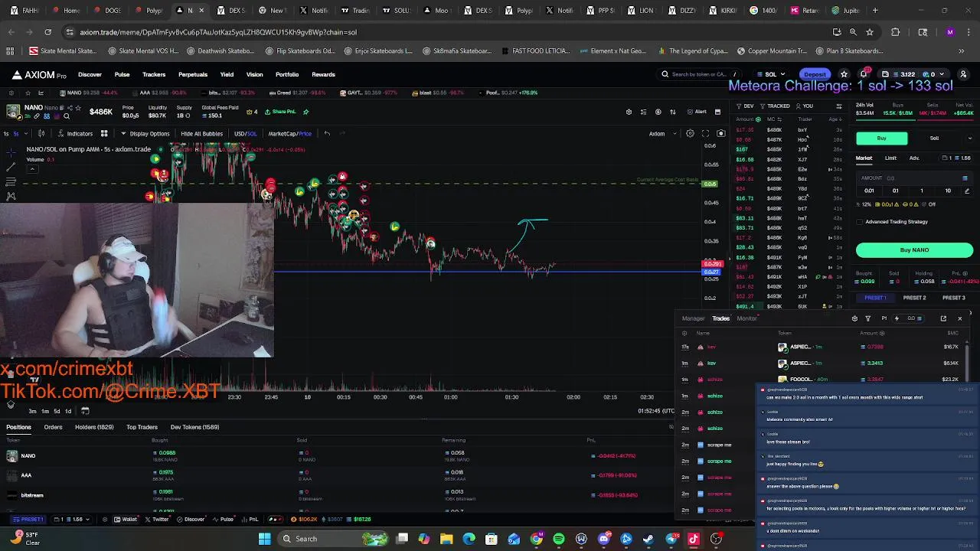
Task: Edit quick amounts with pencil icon
Action: tap(967, 191)
